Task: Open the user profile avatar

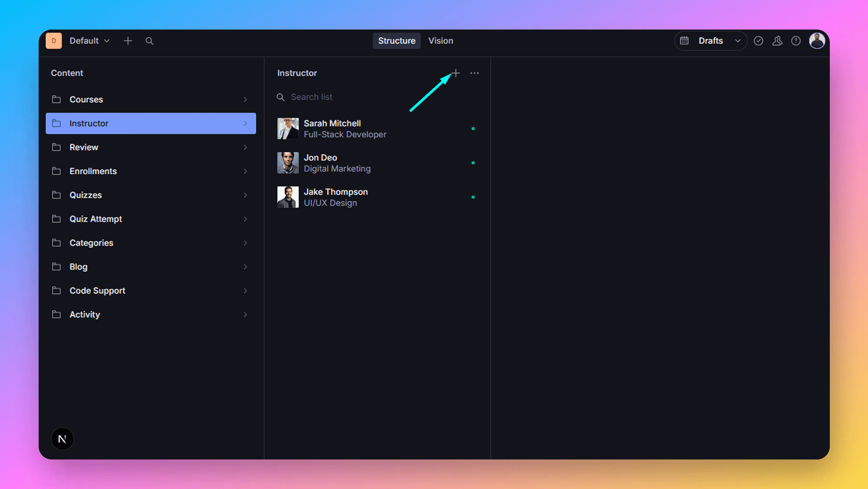Action: point(817,41)
